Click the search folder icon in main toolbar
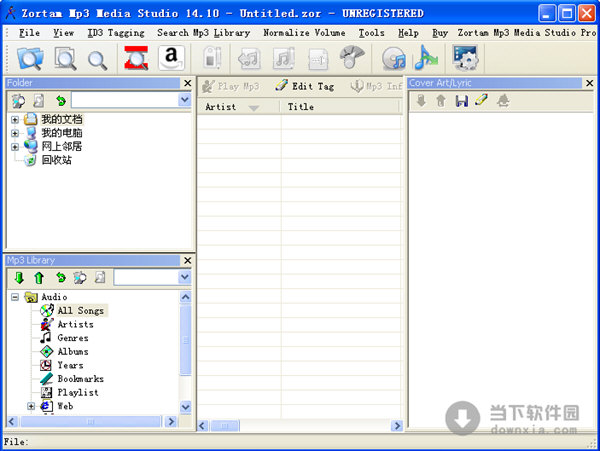This screenshot has width=600, height=451. [x=30, y=59]
